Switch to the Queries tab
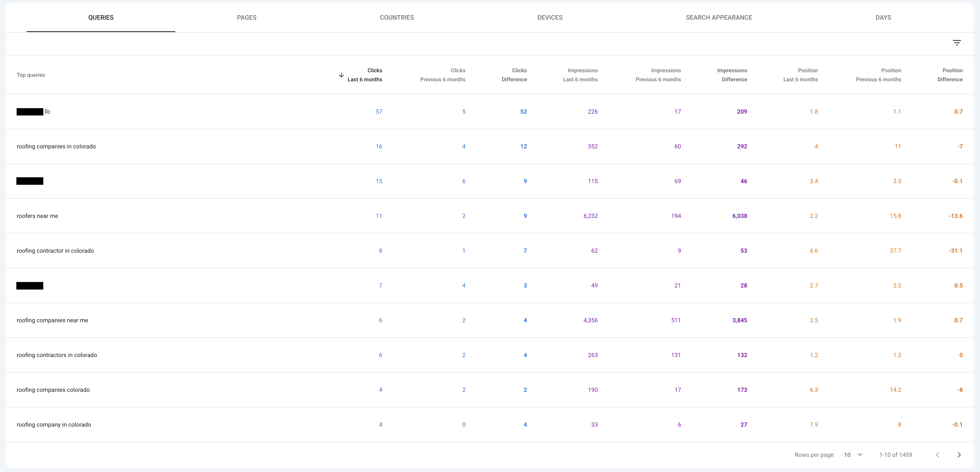Viewport: 980px width, 472px height. [101, 17]
